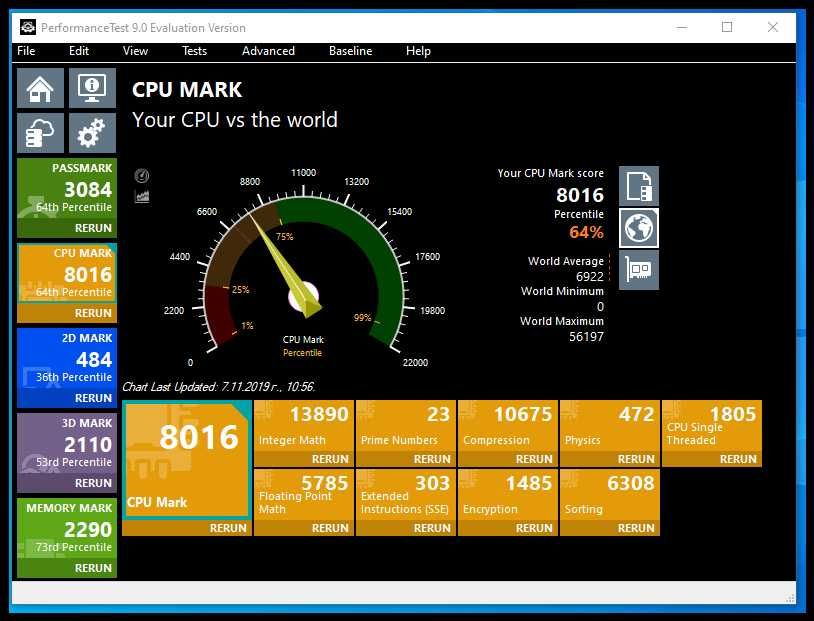This screenshot has width=814, height=621.
Task: Select the Prime Numbers 23 tile
Action: [406, 426]
